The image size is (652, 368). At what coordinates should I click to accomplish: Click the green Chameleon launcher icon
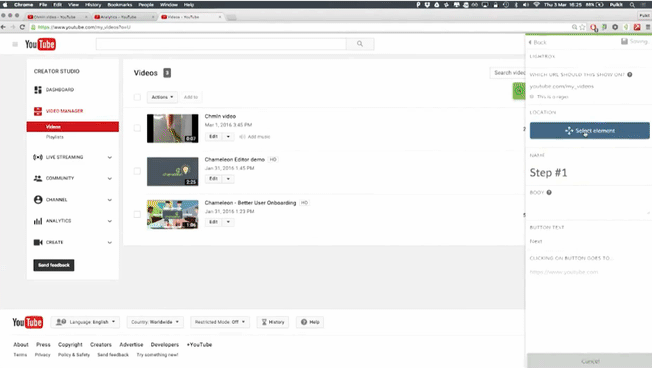(519, 91)
